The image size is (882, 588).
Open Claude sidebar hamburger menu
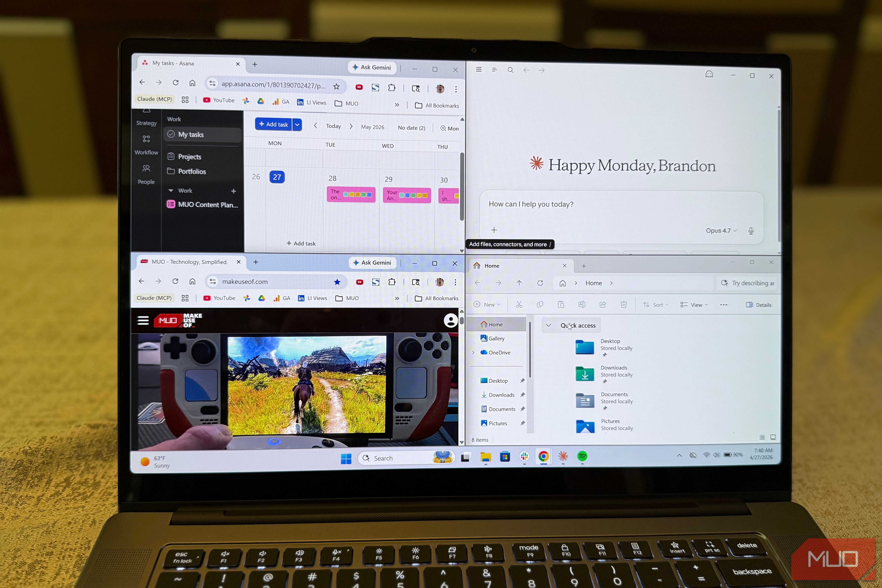(479, 69)
